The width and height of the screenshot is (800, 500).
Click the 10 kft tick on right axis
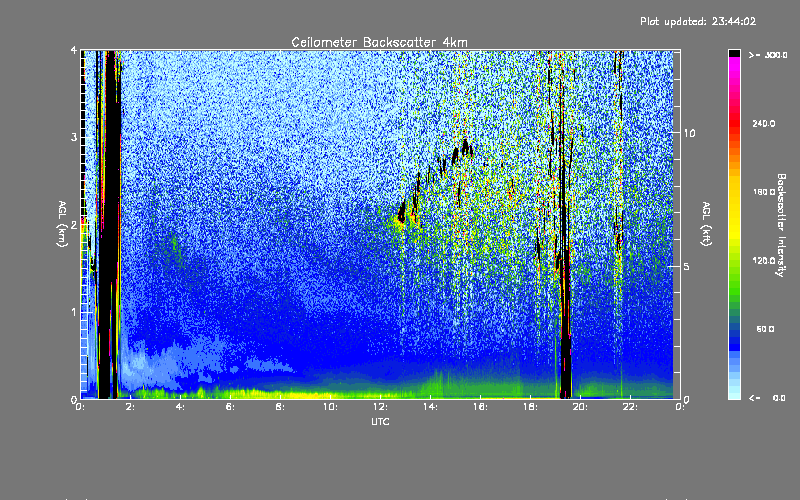689,133
